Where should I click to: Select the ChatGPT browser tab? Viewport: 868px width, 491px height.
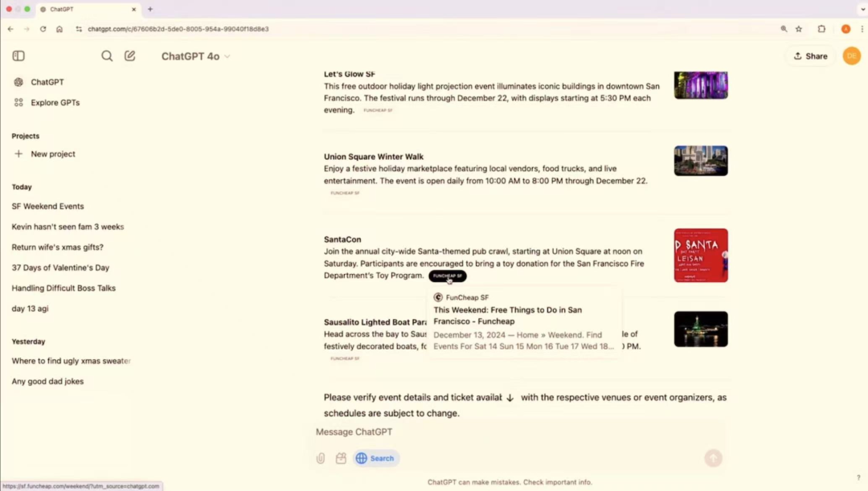[88, 10]
